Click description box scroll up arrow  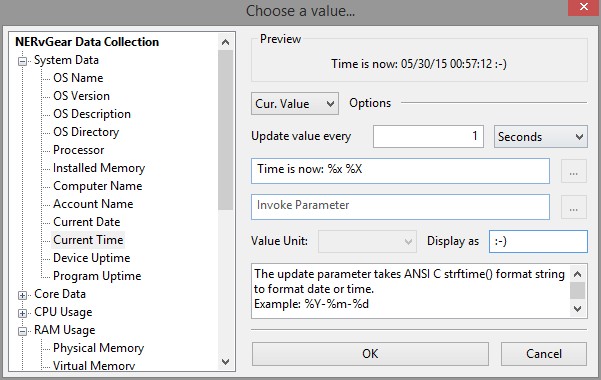coord(578,274)
